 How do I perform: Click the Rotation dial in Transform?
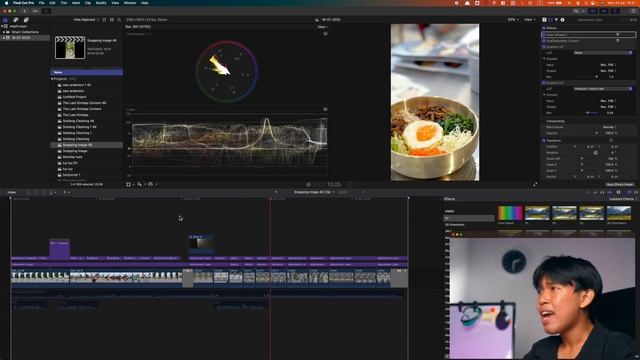596,153
